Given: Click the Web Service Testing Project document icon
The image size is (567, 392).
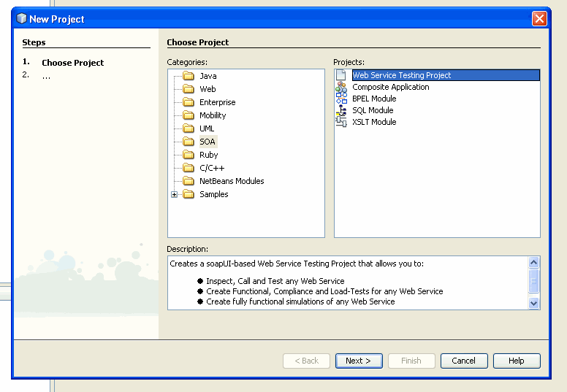Looking at the screenshot, I should tap(341, 74).
